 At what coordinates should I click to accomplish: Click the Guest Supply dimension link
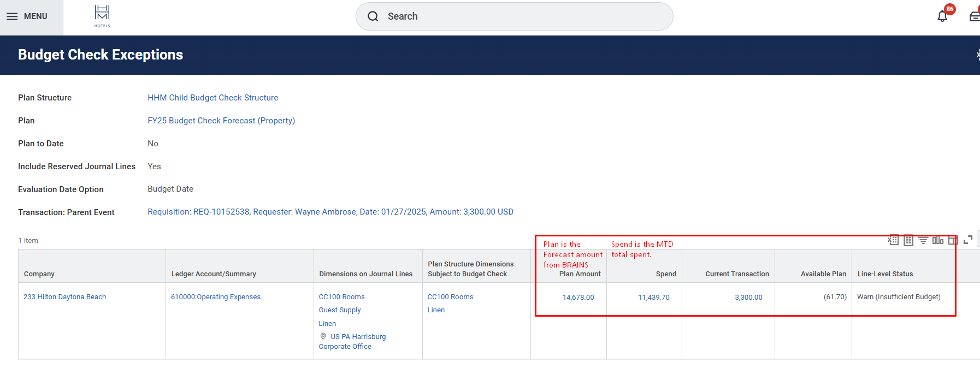pyautogui.click(x=340, y=310)
